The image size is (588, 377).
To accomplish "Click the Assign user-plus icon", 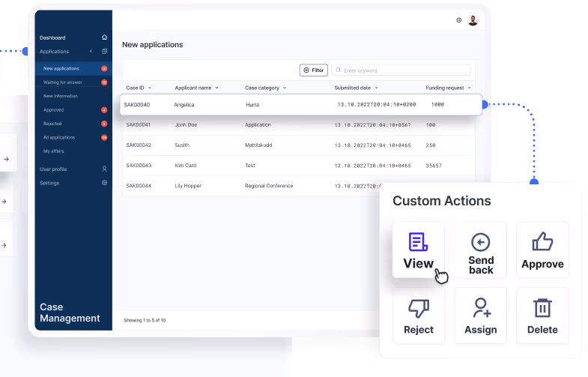I will coord(482,307).
